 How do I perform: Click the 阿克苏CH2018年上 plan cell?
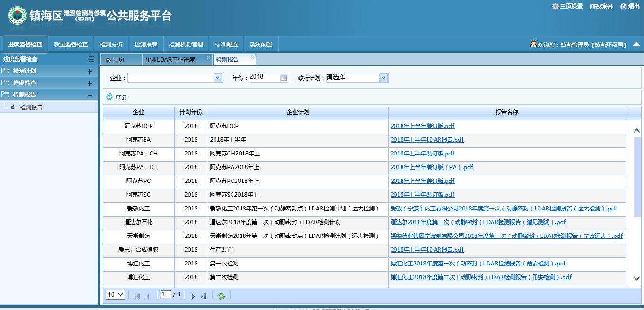point(298,154)
